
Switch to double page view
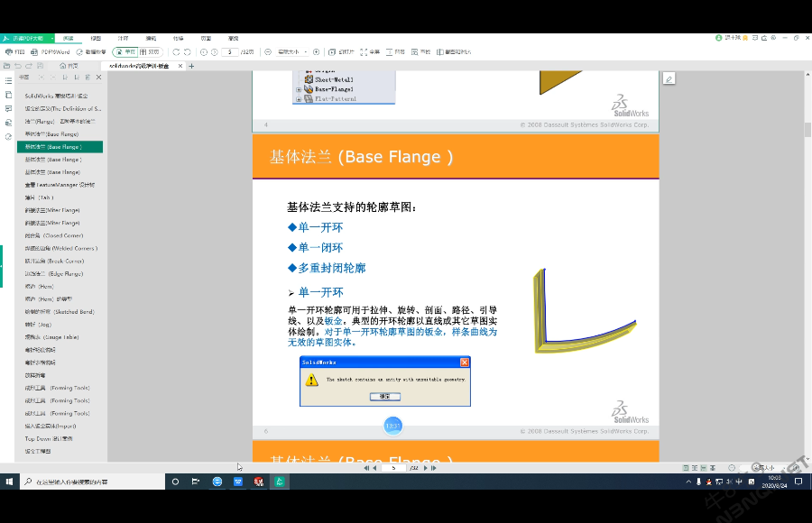pyautogui.click(x=150, y=51)
